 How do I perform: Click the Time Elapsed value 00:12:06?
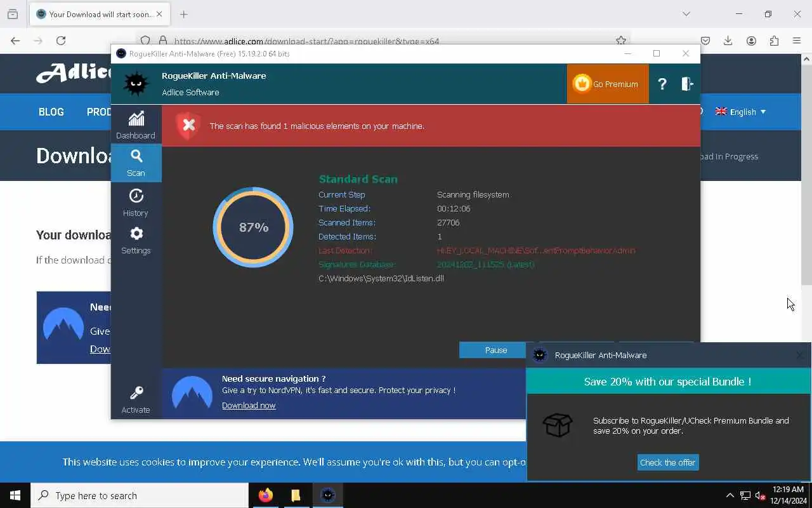(454, 208)
